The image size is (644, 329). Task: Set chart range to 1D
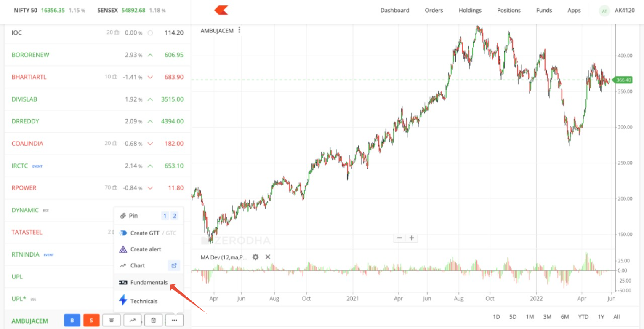click(x=496, y=317)
